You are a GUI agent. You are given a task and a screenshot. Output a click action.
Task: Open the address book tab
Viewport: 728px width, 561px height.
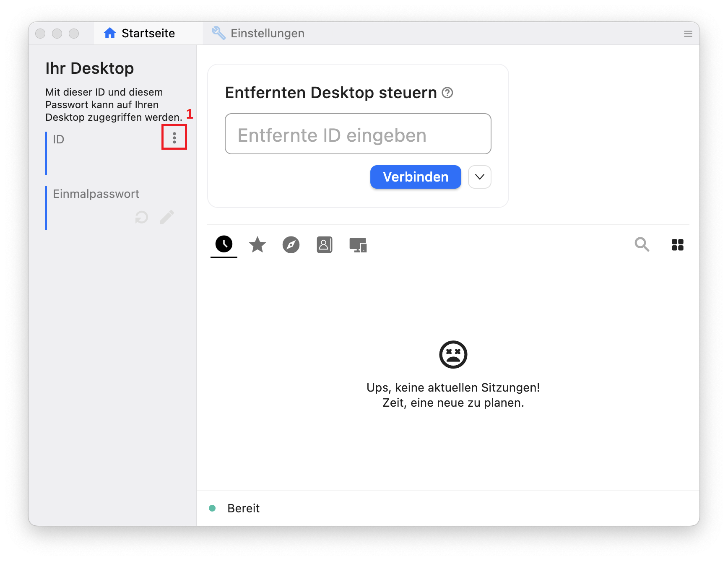coord(324,245)
